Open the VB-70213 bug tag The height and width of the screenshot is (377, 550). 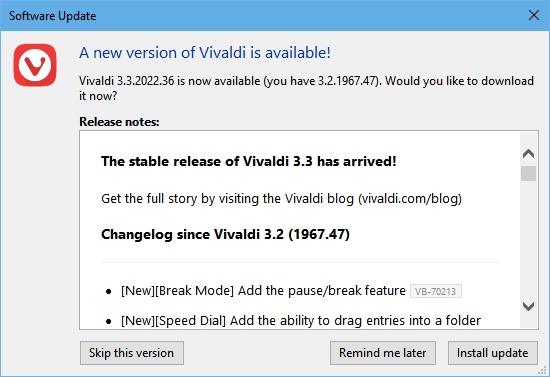pyautogui.click(x=436, y=291)
